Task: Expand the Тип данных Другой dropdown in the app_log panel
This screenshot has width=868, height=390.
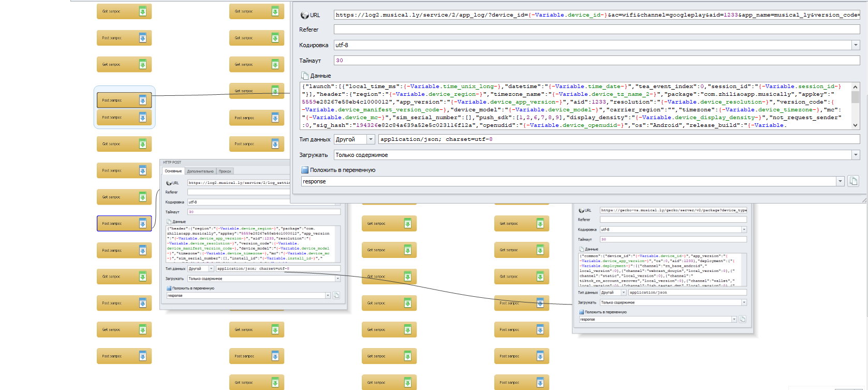Action: (x=371, y=139)
